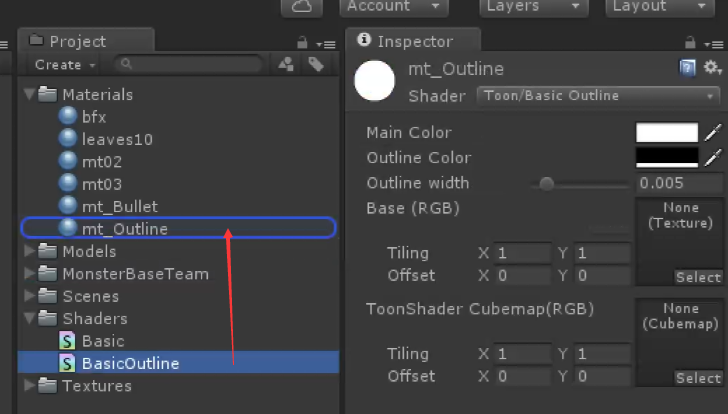Screen dimensions: 728x414
Task: Click Cubemap Offset Y field
Action: [602, 376]
